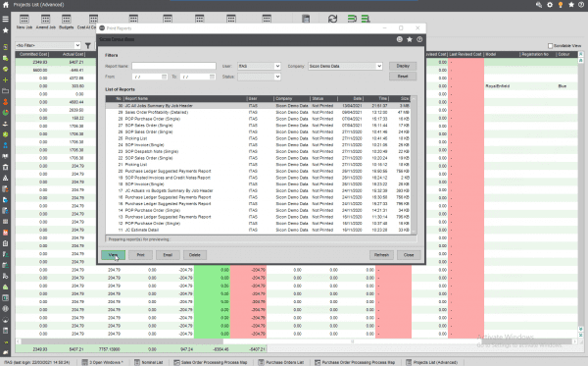Click the calculator icon in the toolbar
Image resolution: width=588 pixels, height=366 pixels.
pos(306,19)
